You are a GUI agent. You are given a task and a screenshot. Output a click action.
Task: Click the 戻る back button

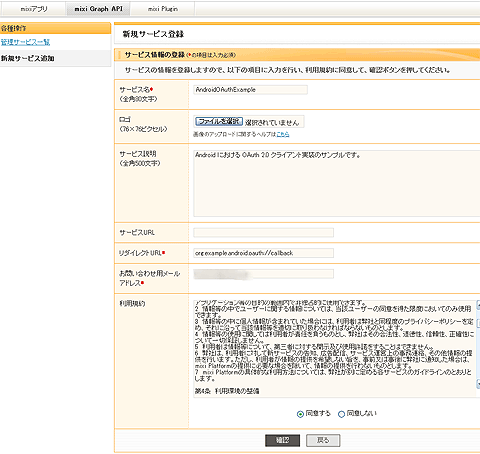tap(323, 440)
